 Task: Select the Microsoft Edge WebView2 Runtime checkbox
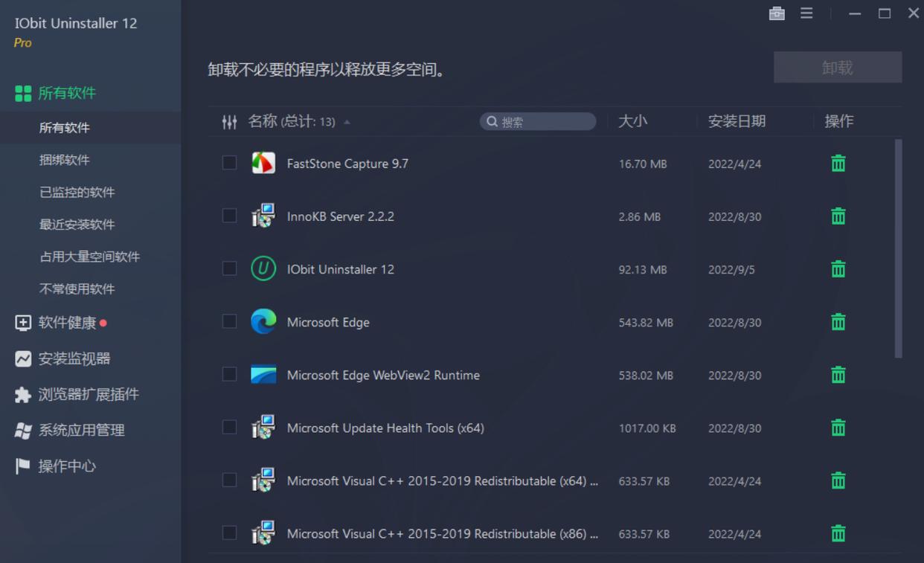click(x=230, y=374)
